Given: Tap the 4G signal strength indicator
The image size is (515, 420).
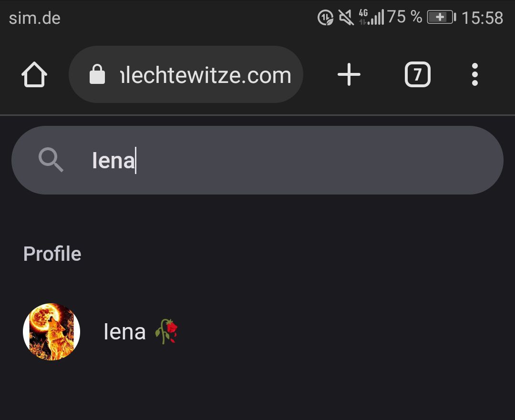Looking at the screenshot, I should pos(371,18).
